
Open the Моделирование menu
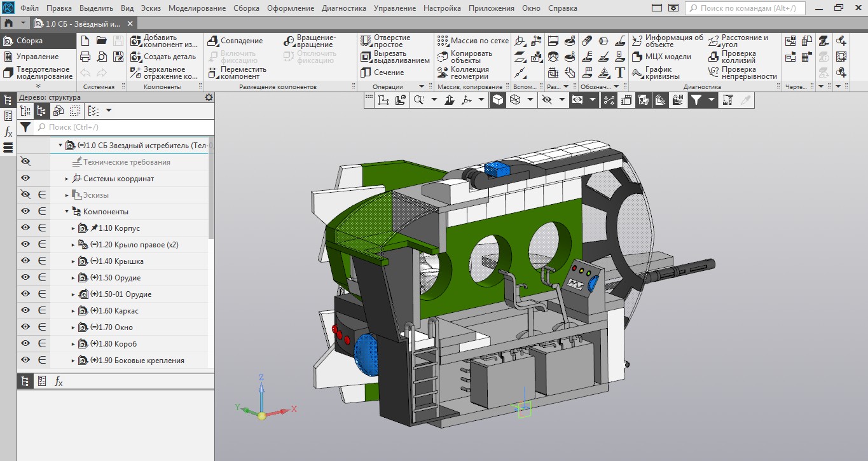coord(197,8)
